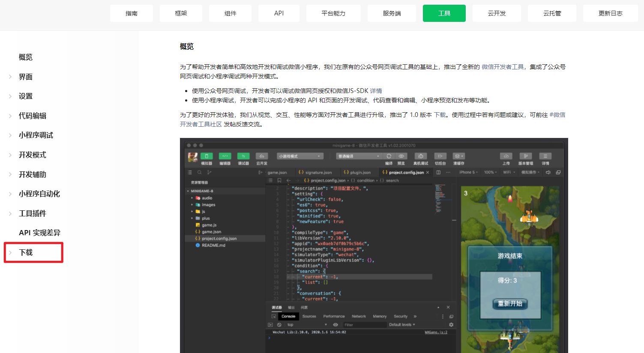The width and height of the screenshot is (644, 353).
Task: Open the 更新日志 top navigation tab
Action: click(x=610, y=13)
